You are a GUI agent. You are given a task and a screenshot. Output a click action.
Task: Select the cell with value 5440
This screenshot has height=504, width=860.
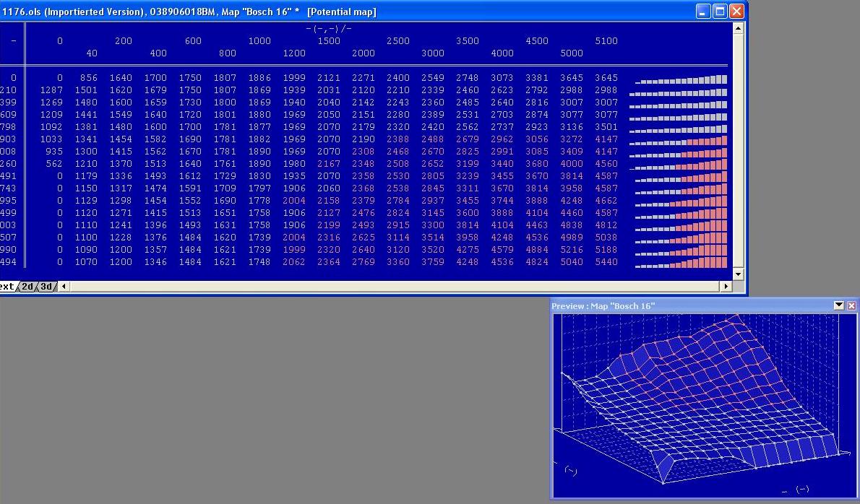pos(606,262)
